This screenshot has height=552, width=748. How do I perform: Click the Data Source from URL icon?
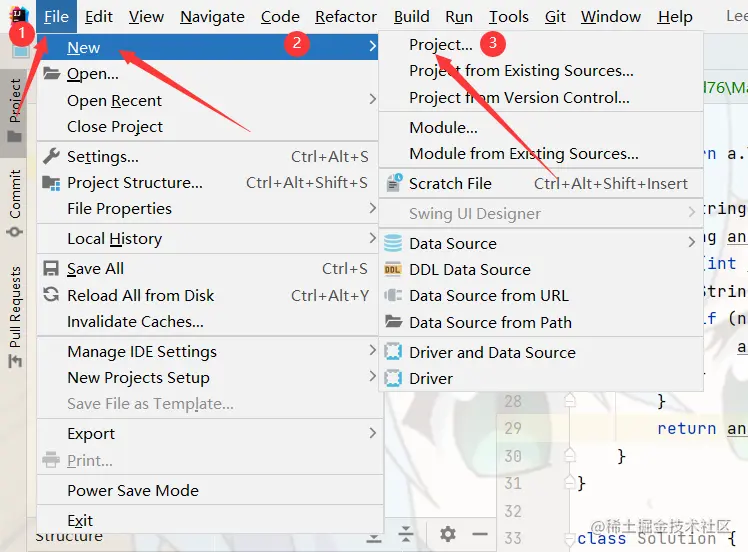coord(393,295)
